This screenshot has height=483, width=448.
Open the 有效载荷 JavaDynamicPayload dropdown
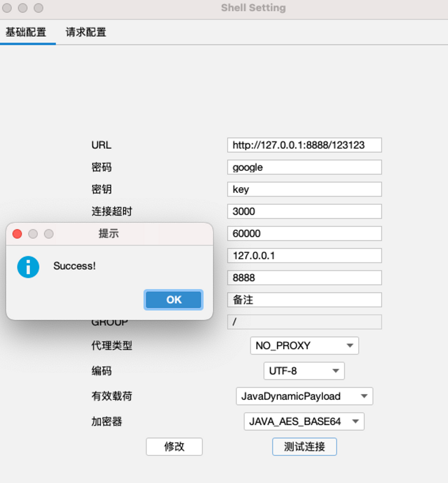pos(304,396)
